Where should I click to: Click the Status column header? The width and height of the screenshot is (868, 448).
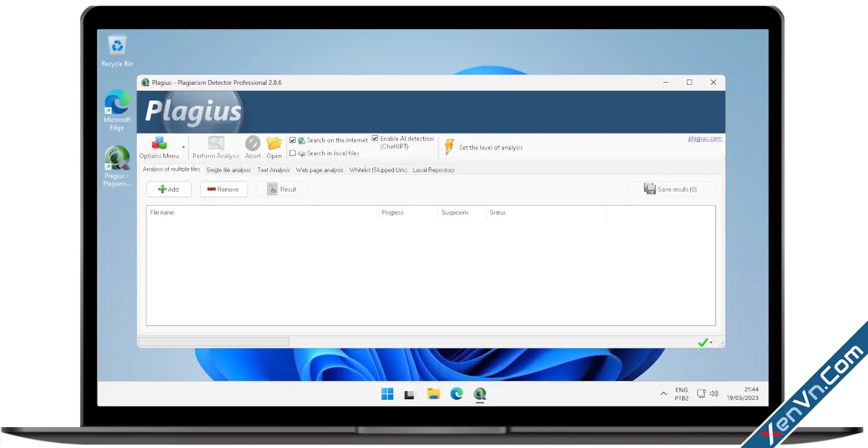[x=546, y=213]
